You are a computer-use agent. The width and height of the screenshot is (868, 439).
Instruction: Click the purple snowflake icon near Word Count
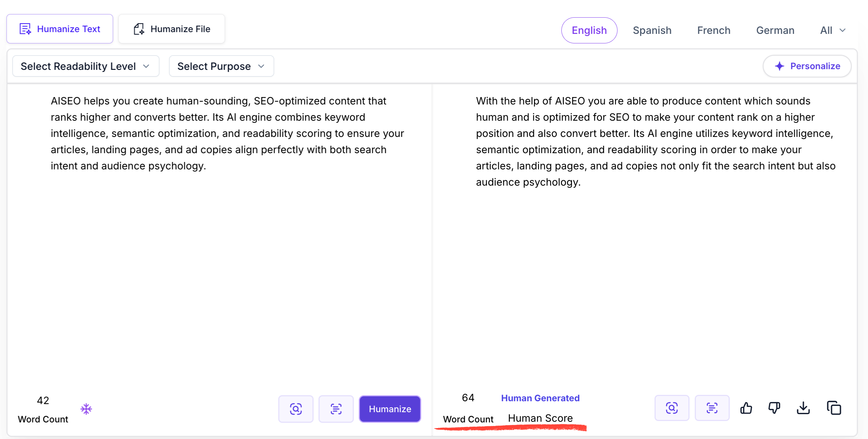tap(86, 409)
